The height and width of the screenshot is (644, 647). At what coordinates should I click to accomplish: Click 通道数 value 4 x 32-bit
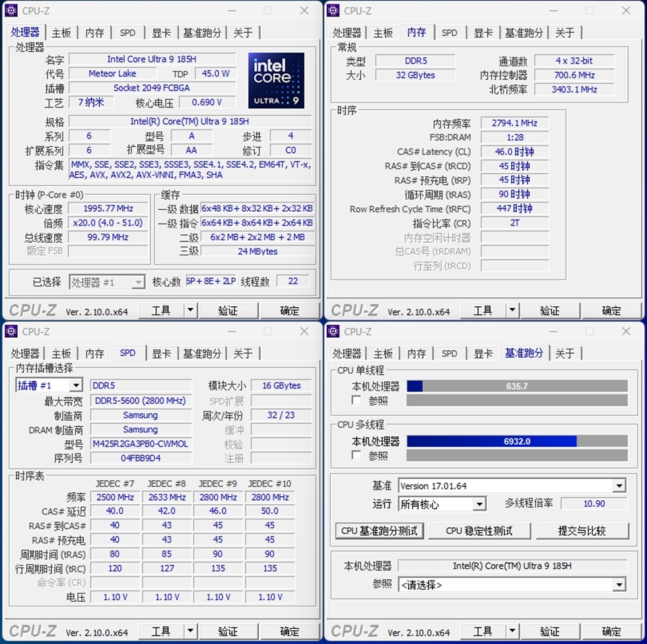click(x=574, y=61)
